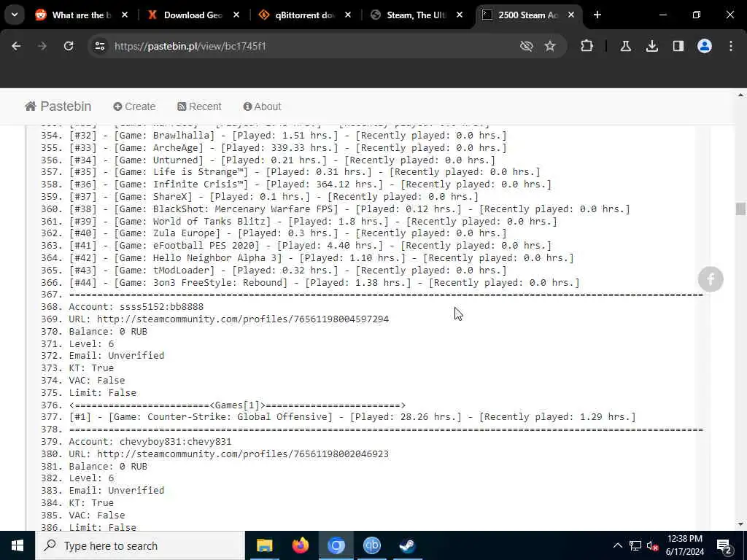Close the 'Download Geo' tab
The width and height of the screenshot is (747, 560).
click(236, 15)
